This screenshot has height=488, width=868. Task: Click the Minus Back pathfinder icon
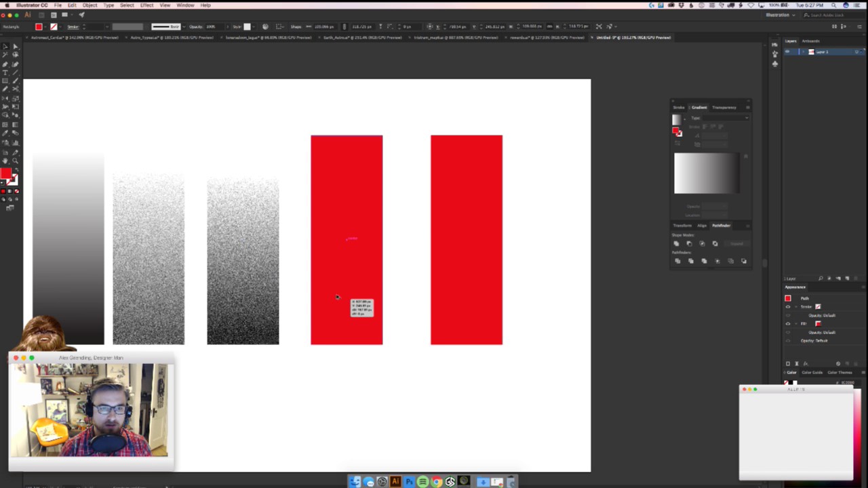point(743,261)
